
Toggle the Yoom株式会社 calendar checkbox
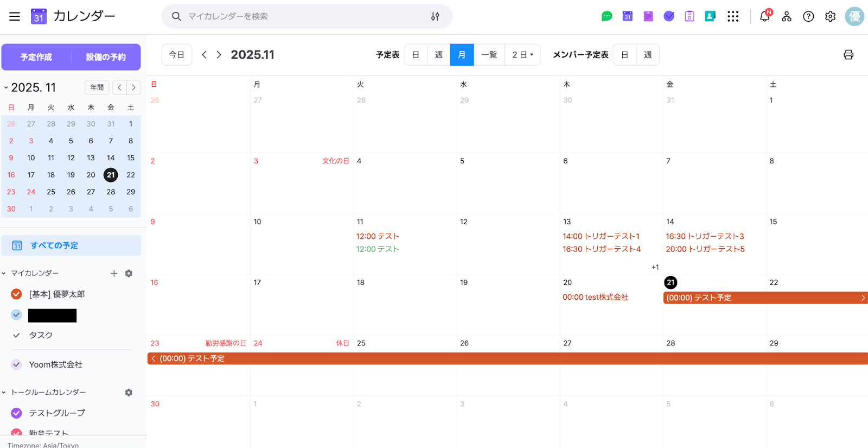17,364
